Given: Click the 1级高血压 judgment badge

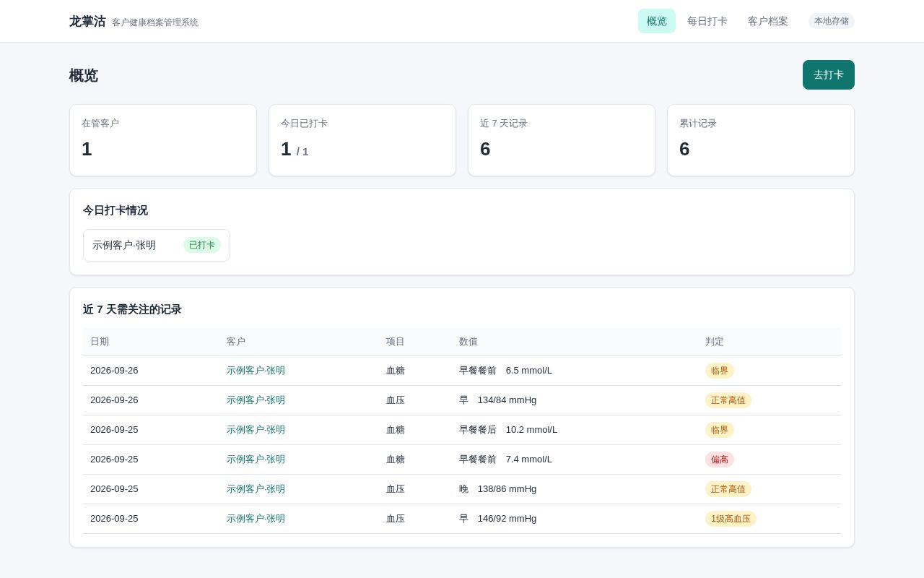Looking at the screenshot, I should click(731, 519).
